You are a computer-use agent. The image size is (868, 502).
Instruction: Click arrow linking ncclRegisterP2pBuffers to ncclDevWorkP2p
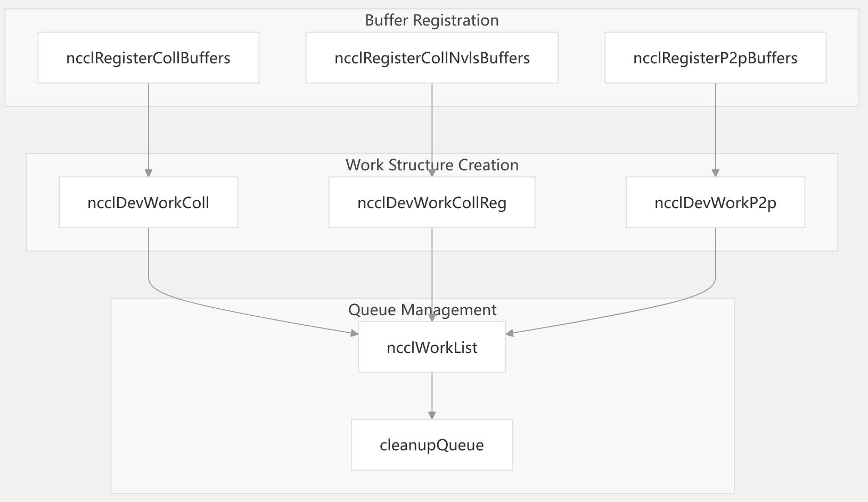coord(715,128)
